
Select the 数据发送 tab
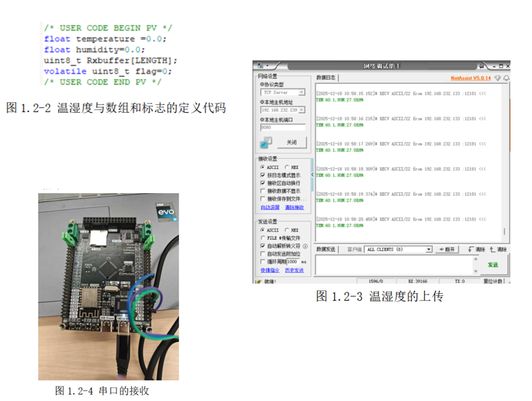click(326, 250)
